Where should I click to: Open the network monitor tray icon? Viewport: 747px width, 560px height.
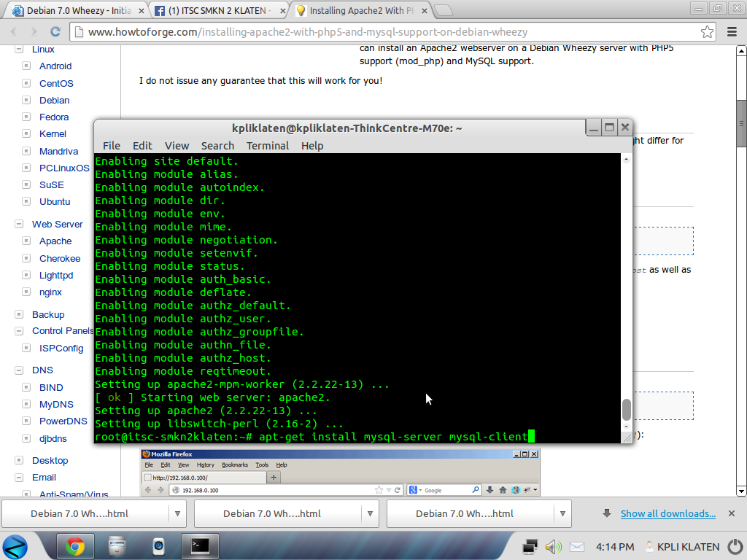530,547
